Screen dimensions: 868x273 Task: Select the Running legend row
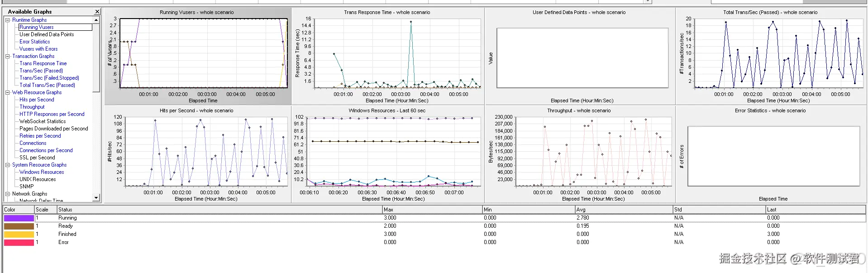pyautogui.click(x=434, y=218)
